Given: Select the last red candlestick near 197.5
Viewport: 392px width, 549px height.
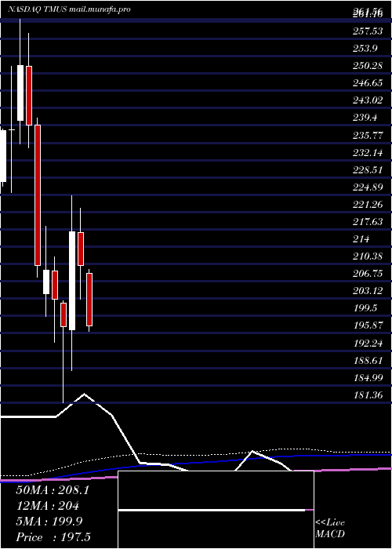Looking at the screenshot, I should 89,300.
